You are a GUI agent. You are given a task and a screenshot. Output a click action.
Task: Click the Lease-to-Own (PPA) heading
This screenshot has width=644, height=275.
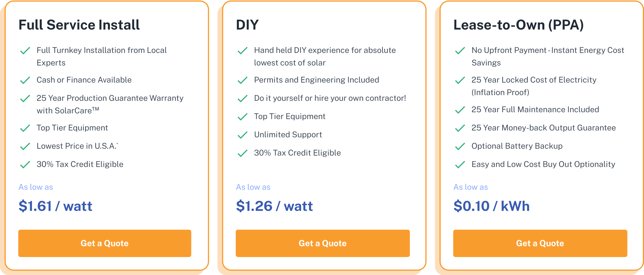click(x=519, y=25)
